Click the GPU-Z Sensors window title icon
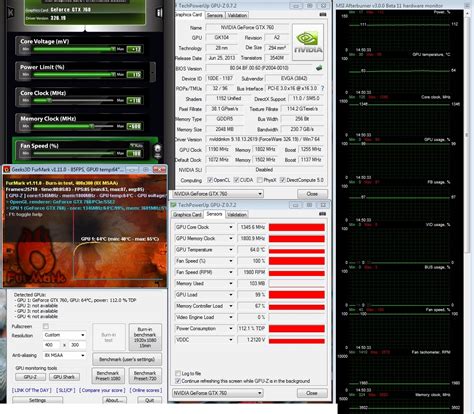 (173, 205)
